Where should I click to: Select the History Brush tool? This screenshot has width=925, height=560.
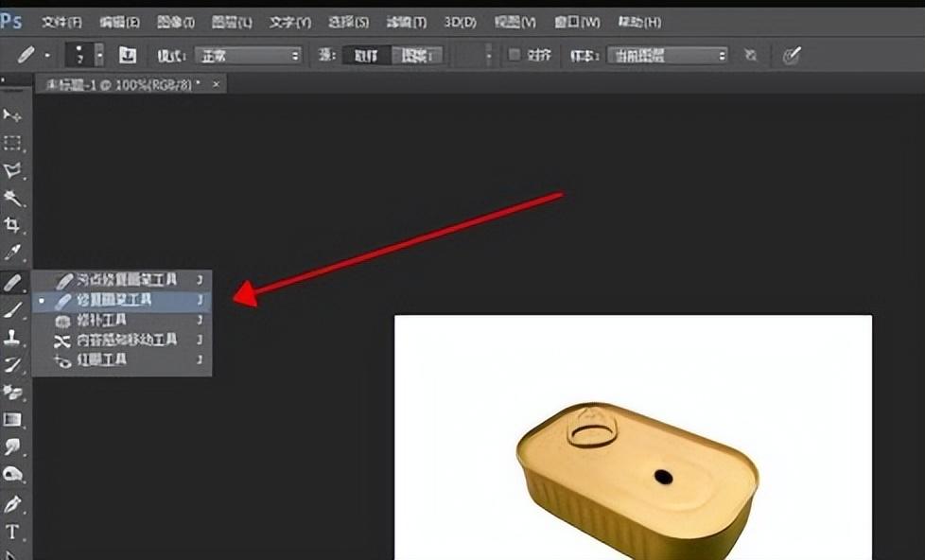point(12,364)
